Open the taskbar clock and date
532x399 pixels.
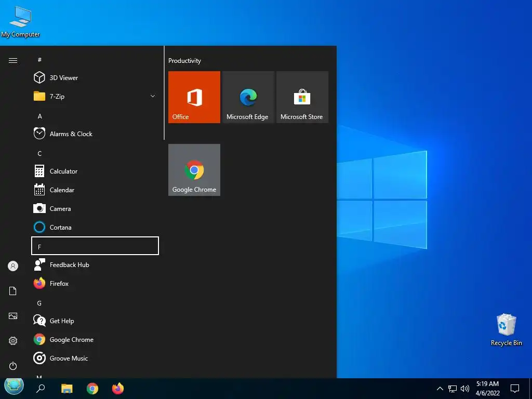pyautogui.click(x=487, y=389)
